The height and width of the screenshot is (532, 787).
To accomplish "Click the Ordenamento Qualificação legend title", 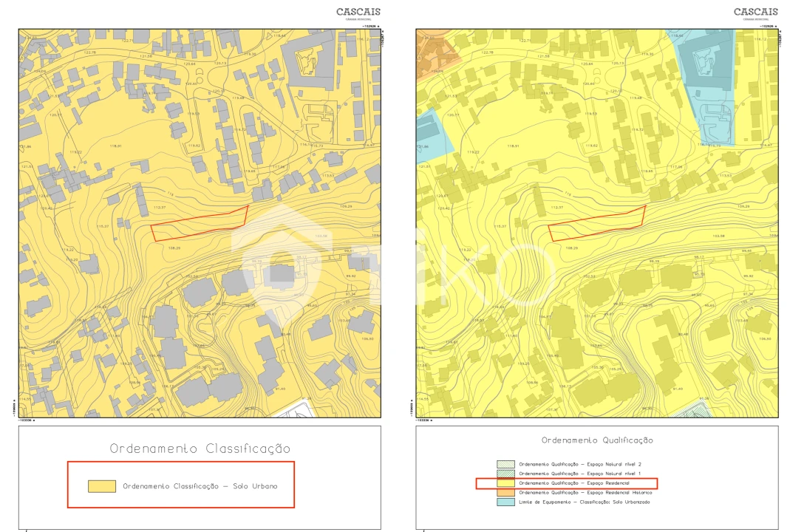I will 597,440.
